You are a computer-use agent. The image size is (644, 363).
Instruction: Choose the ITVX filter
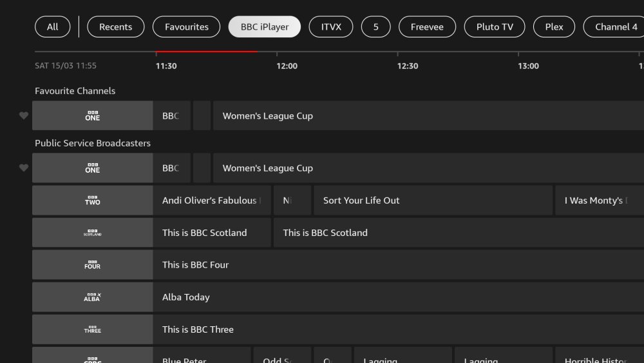pyautogui.click(x=331, y=26)
